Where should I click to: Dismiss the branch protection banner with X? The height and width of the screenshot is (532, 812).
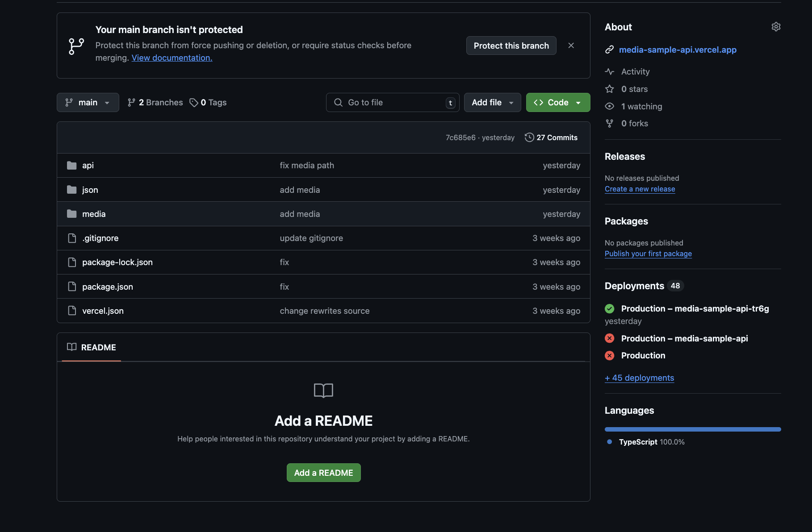[x=571, y=46]
